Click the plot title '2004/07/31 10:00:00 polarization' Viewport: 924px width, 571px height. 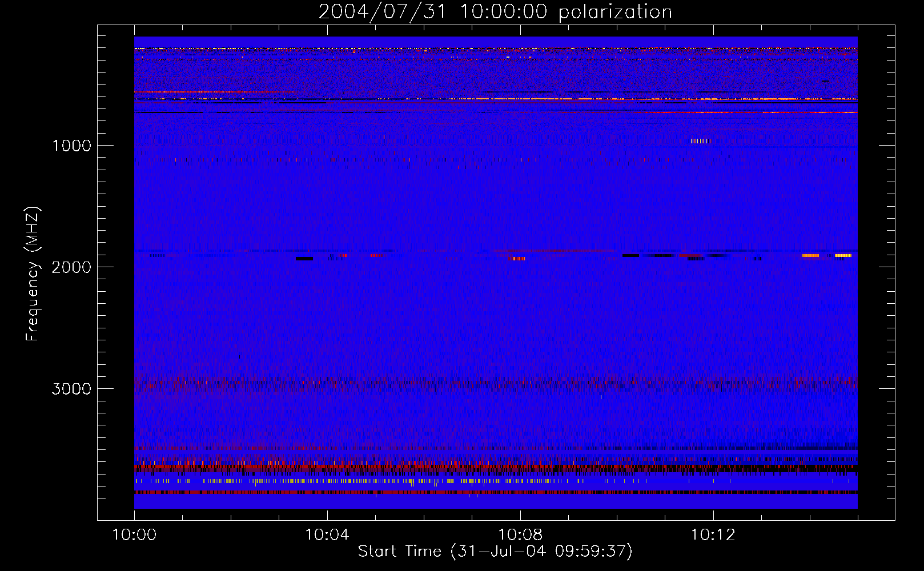[495, 12]
